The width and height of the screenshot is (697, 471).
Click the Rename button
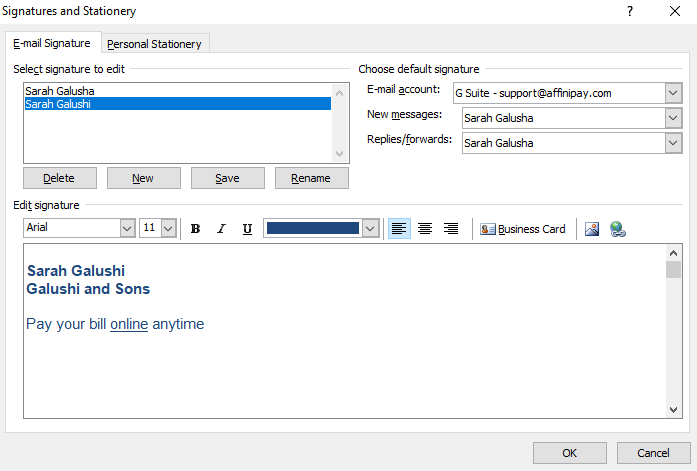coord(310,178)
